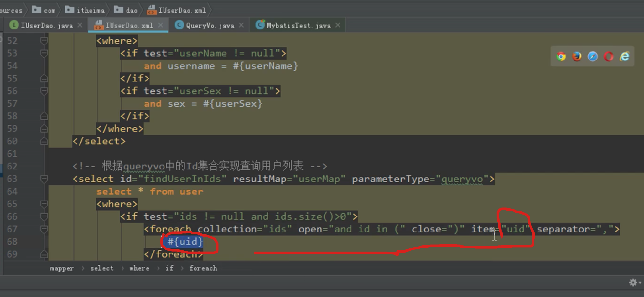Click the where element in XML breadcrumb

139,268
